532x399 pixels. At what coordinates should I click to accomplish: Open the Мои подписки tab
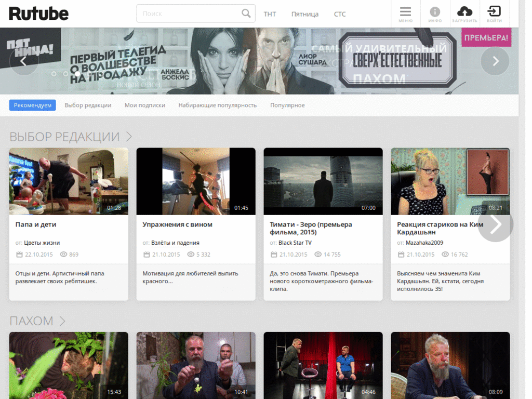point(145,105)
